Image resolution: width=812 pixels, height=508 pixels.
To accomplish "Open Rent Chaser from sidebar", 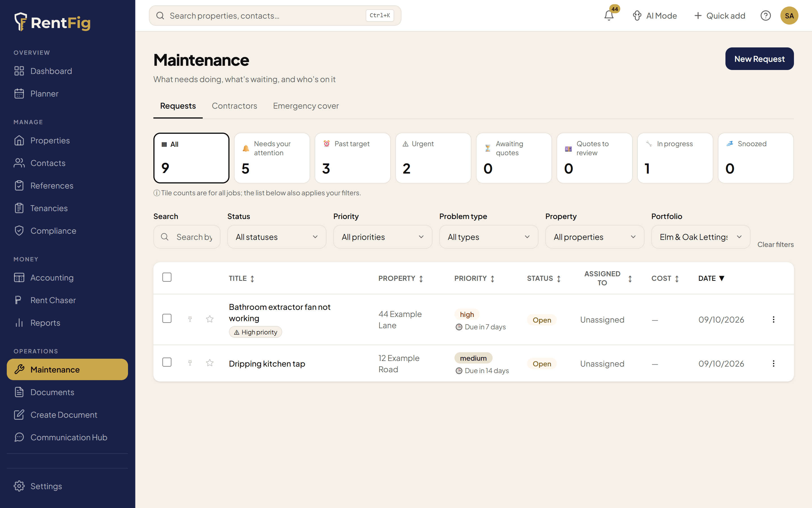I will pyautogui.click(x=67, y=300).
